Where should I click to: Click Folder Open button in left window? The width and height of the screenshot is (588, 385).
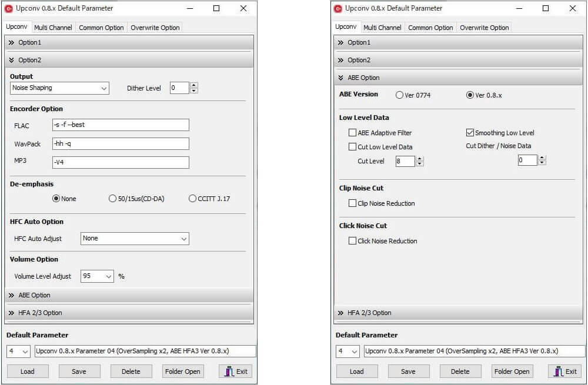[x=183, y=371]
